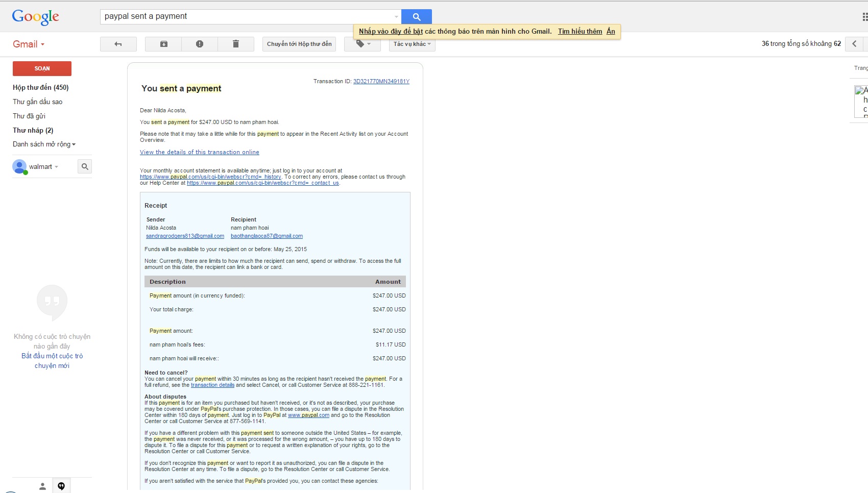Show search options arrow in the search box
This screenshot has width=868, height=493.
396,17
